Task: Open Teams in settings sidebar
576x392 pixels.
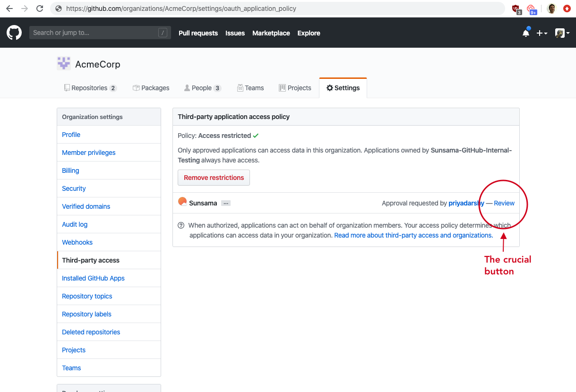Action: pyautogui.click(x=109, y=368)
